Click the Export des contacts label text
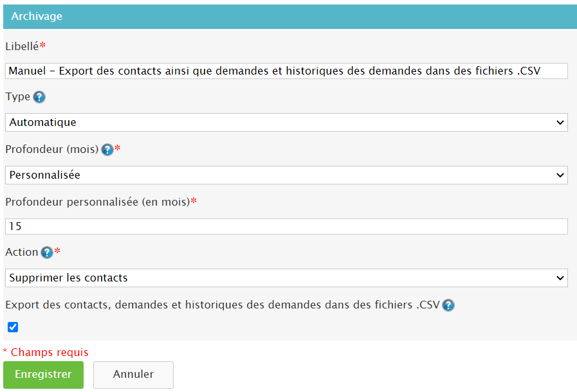Screen dimensions: 577x392 point(222,305)
